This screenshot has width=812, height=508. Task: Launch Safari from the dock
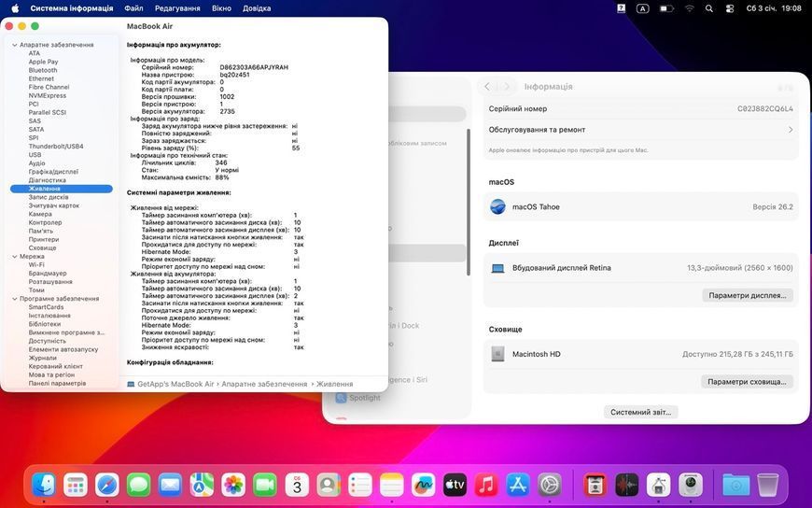coord(107,486)
